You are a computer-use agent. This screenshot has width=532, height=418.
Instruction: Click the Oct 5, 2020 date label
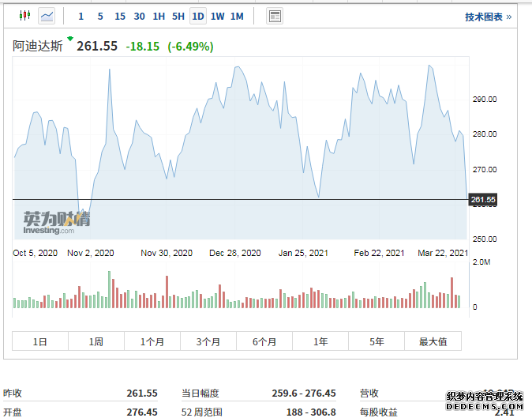35,253
